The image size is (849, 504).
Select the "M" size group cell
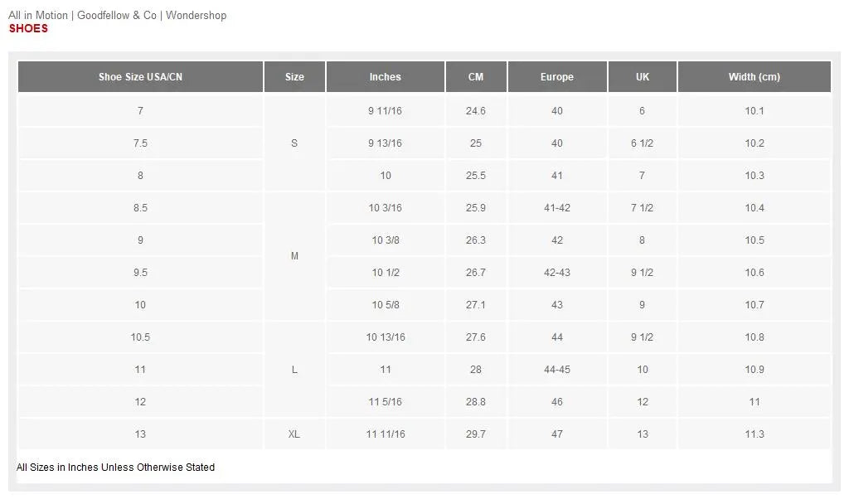(294, 256)
